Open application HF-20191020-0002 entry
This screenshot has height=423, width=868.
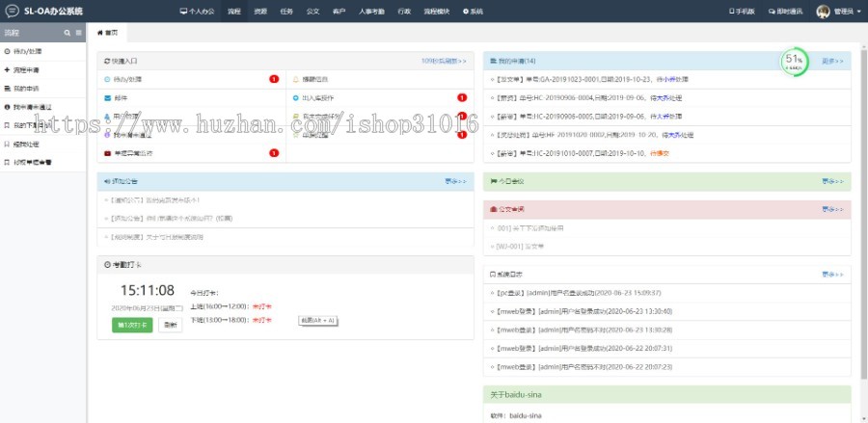click(667, 135)
